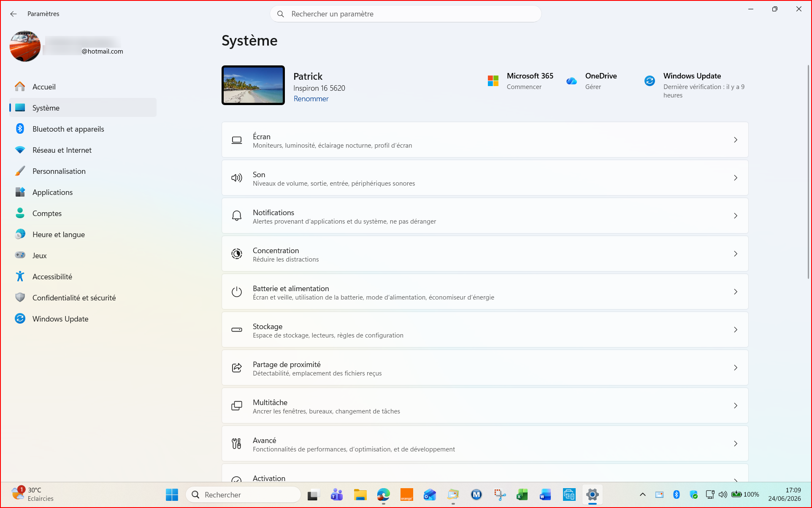The height and width of the screenshot is (508, 812).
Task: Show hidden system tray icons
Action: pos(643,494)
